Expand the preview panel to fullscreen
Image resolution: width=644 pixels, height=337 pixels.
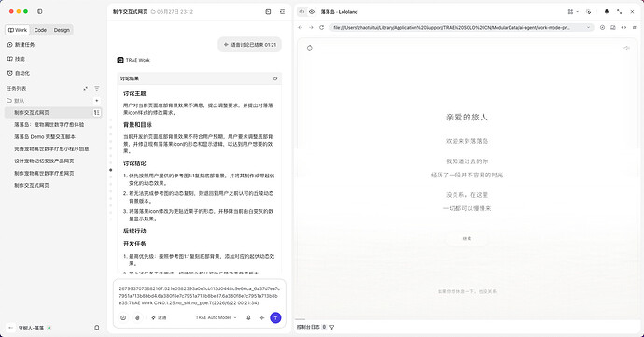(620, 12)
